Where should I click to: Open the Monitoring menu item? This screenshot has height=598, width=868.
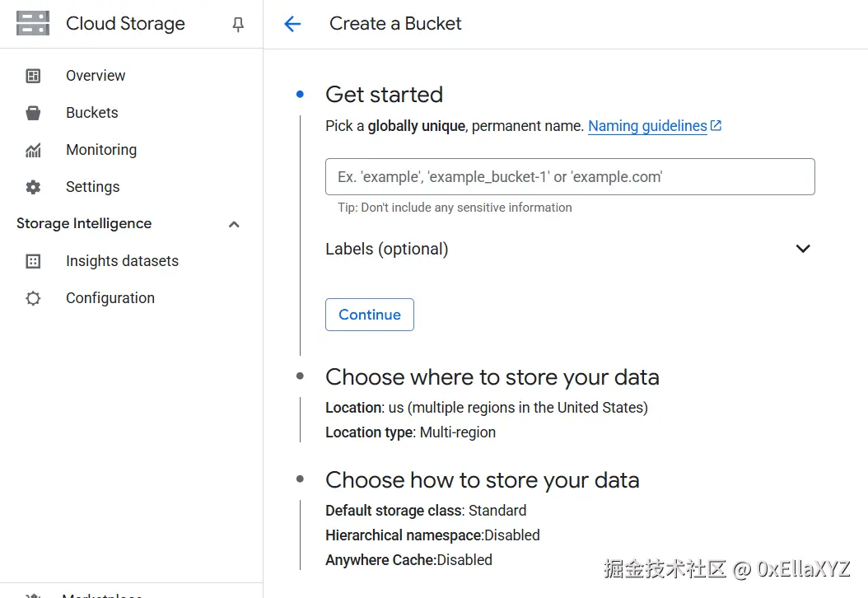click(101, 150)
